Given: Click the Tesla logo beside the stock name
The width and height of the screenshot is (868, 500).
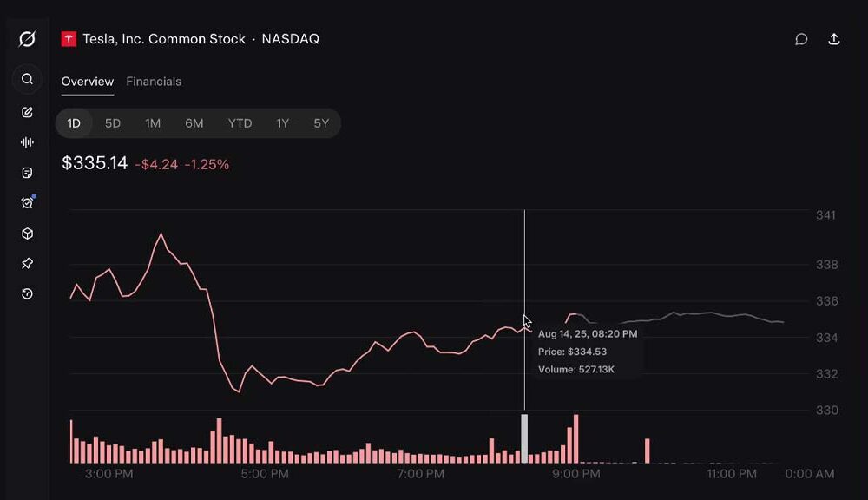Looking at the screenshot, I should pyautogui.click(x=69, y=39).
